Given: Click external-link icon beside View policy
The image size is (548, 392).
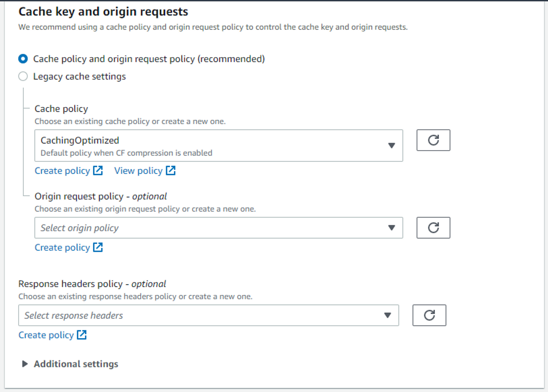Looking at the screenshot, I should tap(171, 170).
